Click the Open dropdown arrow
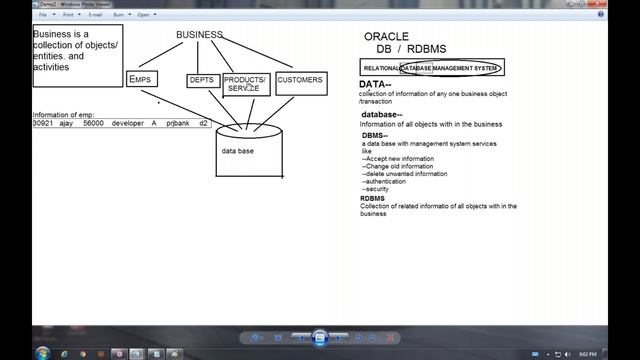Viewport: 640px width, 360px height. [155, 15]
